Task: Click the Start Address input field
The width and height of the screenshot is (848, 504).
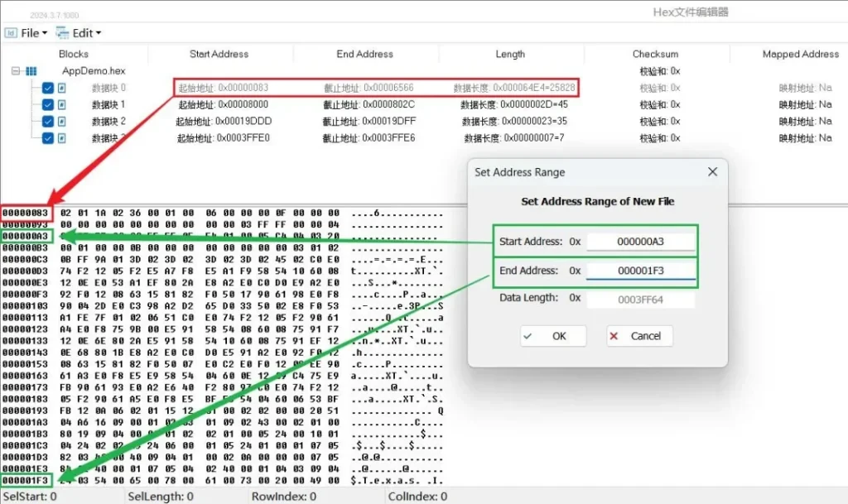Action: point(640,242)
